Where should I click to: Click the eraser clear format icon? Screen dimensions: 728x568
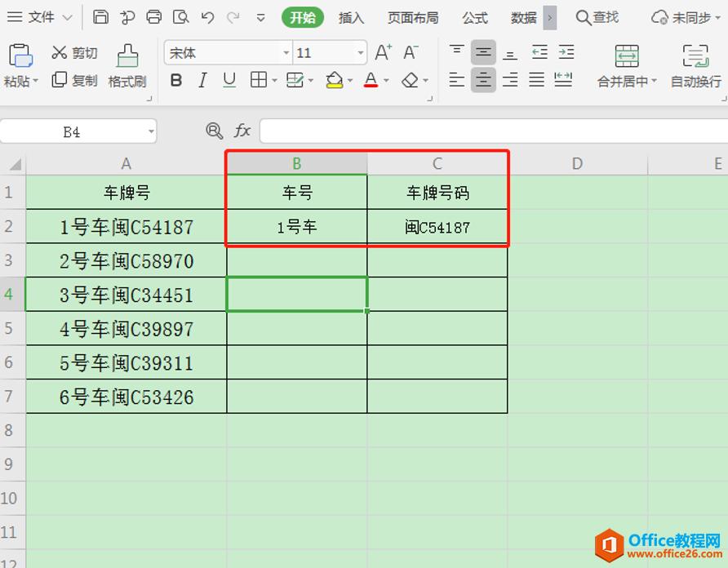click(x=410, y=80)
